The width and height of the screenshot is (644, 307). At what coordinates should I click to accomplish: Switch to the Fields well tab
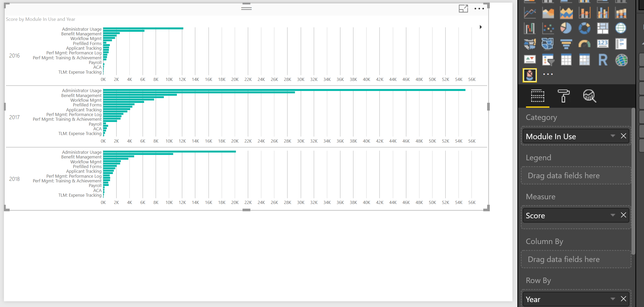(537, 96)
